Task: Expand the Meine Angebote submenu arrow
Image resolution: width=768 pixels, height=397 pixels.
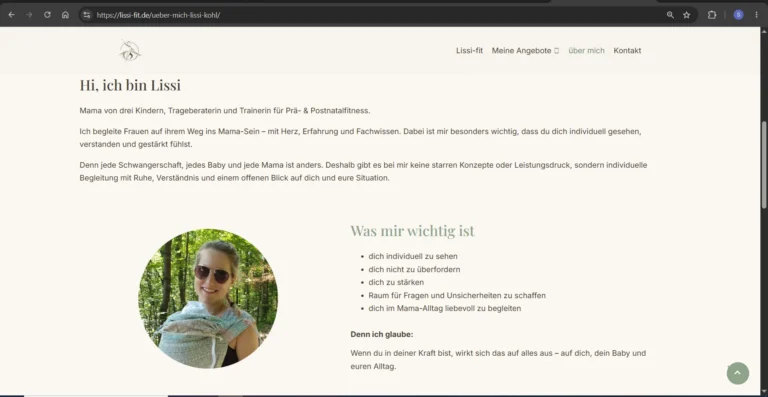Action: pyautogui.click(x=556, y=51)
